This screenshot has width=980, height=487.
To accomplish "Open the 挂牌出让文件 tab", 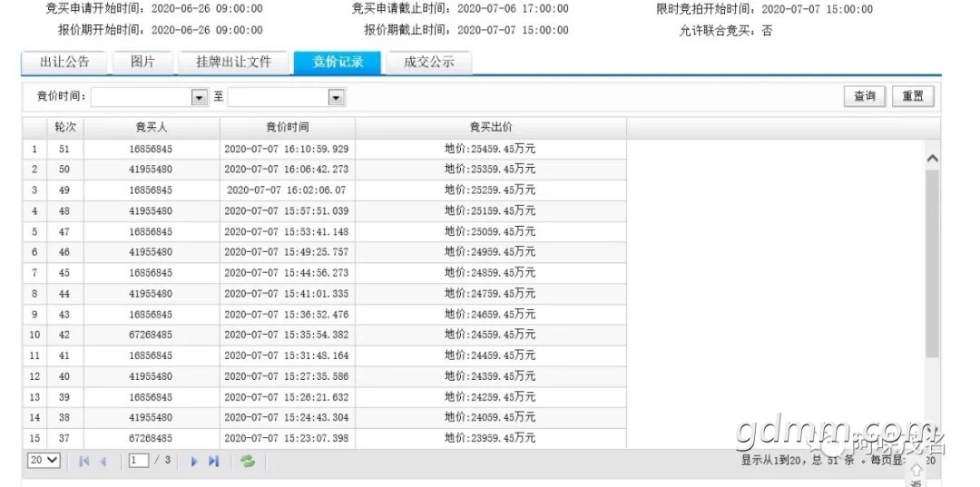I will pyautogui.click(x=233, y=63).
